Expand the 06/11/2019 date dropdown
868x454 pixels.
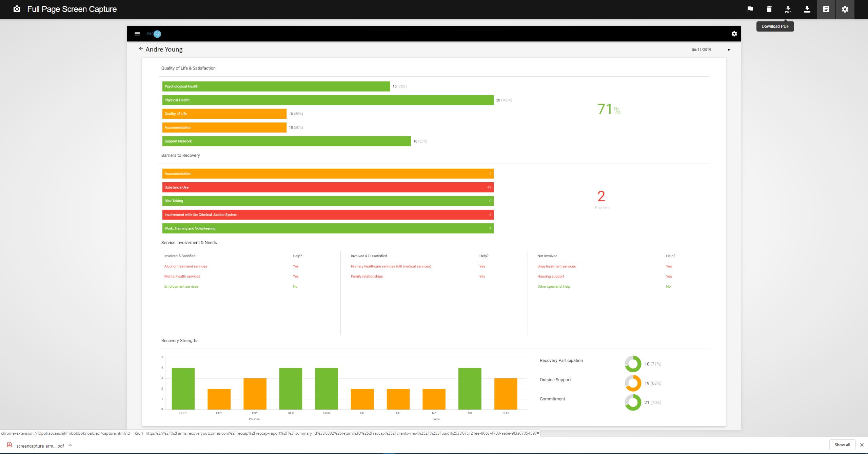[728, 50]
